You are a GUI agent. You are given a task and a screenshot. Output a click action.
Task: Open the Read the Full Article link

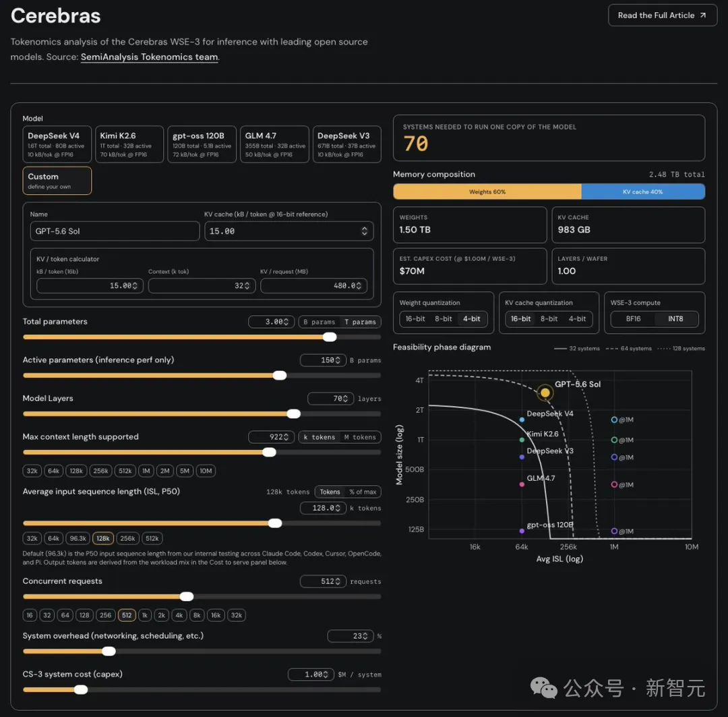(x=662, y=16)
